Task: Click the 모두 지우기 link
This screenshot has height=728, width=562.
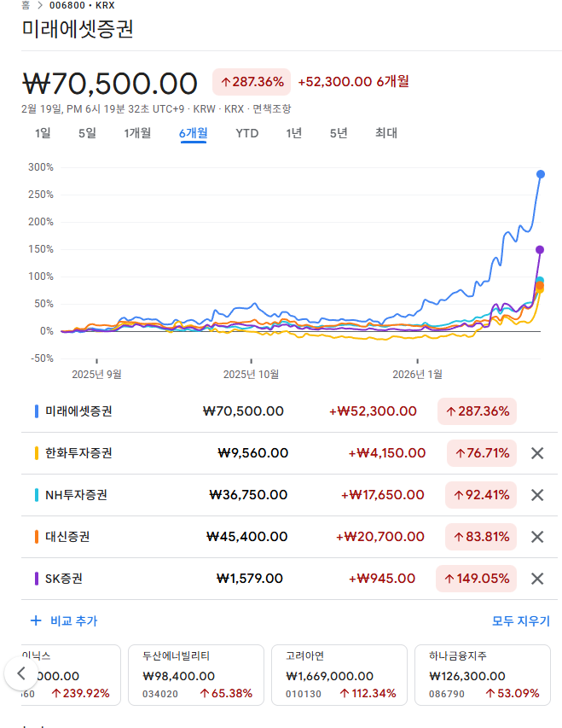Action: [521, 621]
